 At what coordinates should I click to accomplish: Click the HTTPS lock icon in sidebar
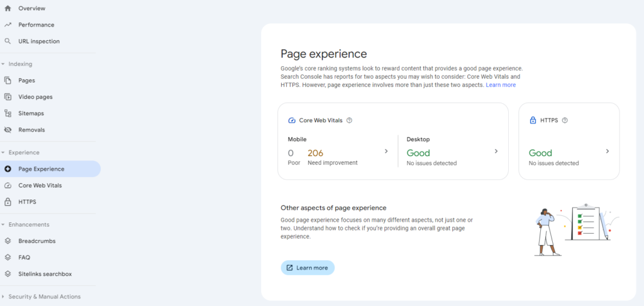tap(8, 202)
